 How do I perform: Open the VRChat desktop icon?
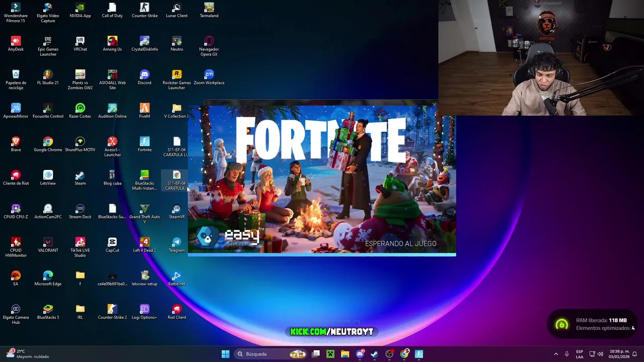coord(80,44)
